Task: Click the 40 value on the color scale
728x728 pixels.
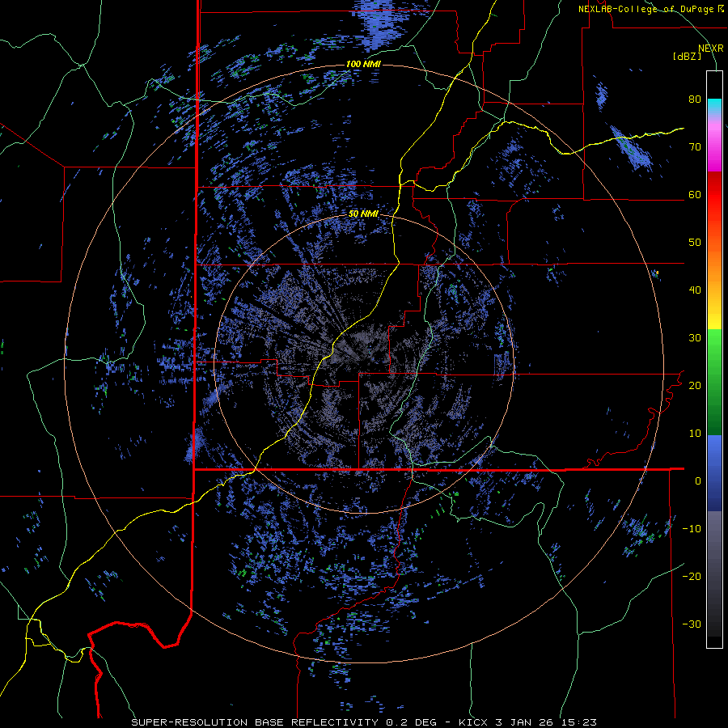Action: [695, 290]
